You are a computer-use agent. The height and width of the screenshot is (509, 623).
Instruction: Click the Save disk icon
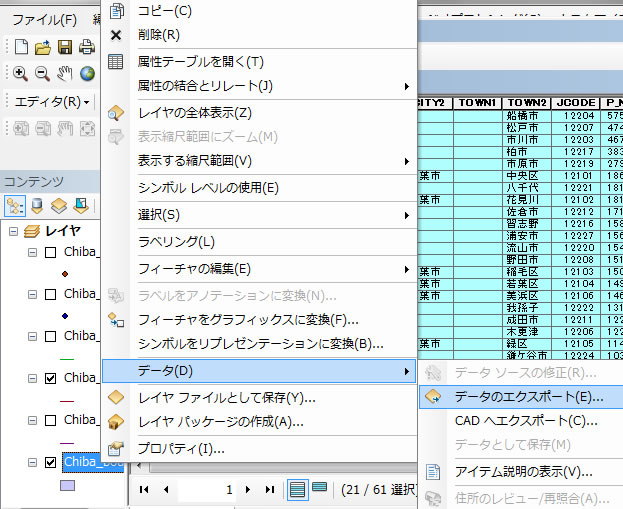click(x=64, y=47)
